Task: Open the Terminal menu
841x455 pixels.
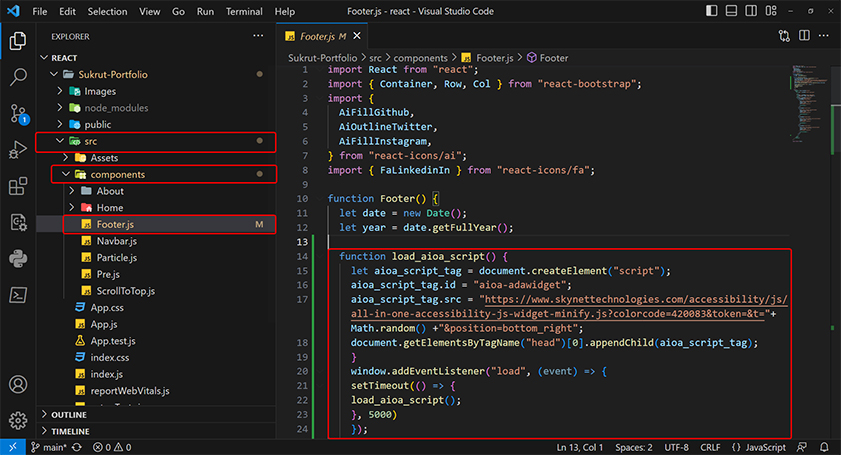Action: pyautogui.click(x=244, y=11)
